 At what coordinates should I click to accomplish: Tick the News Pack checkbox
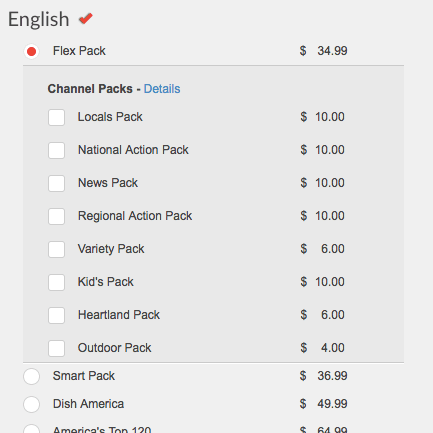(56, 183)
